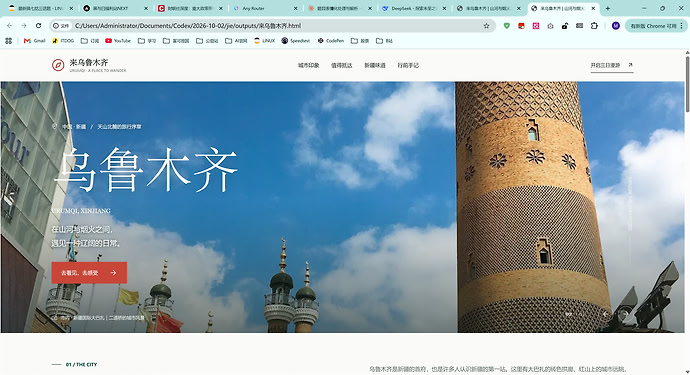
Task: Open the ITDOG bookmark
Action: coord(63,40)
